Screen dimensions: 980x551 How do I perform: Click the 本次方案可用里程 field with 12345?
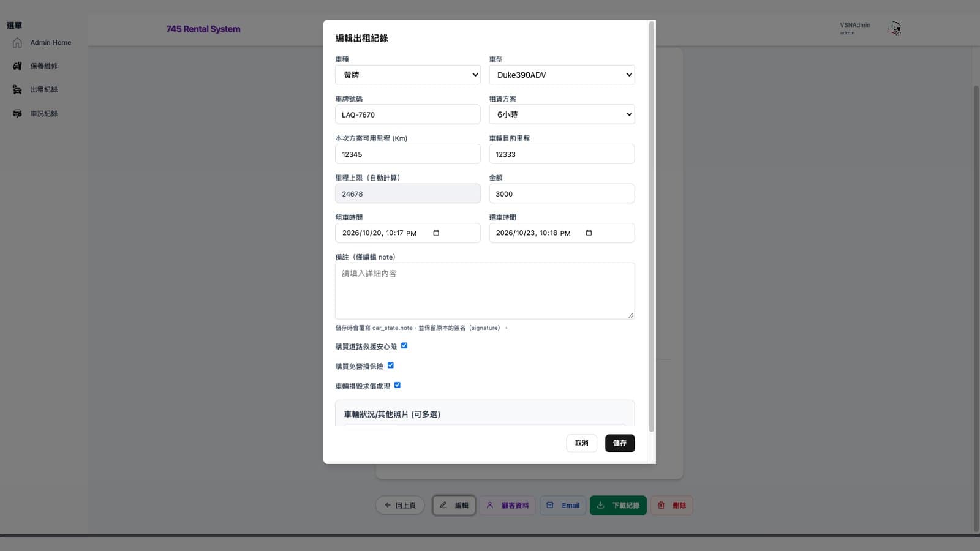pyautogui.click(x=408, y=154)
